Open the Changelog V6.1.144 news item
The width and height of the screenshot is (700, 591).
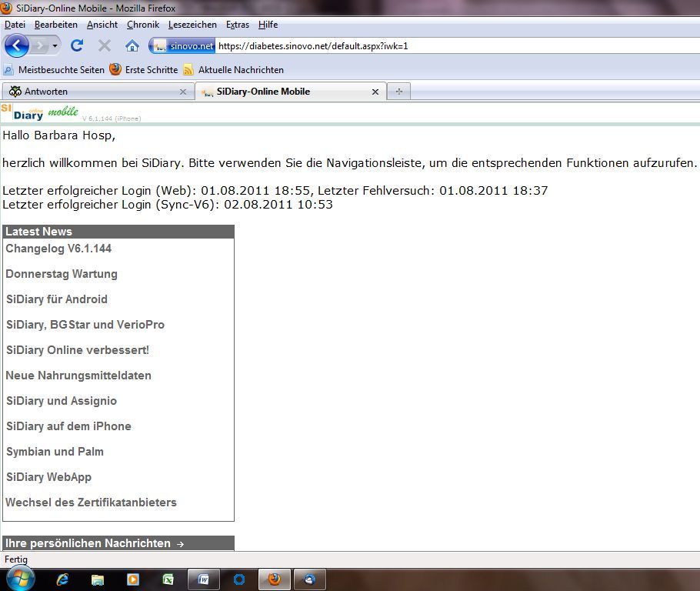[x=58, y=249]
